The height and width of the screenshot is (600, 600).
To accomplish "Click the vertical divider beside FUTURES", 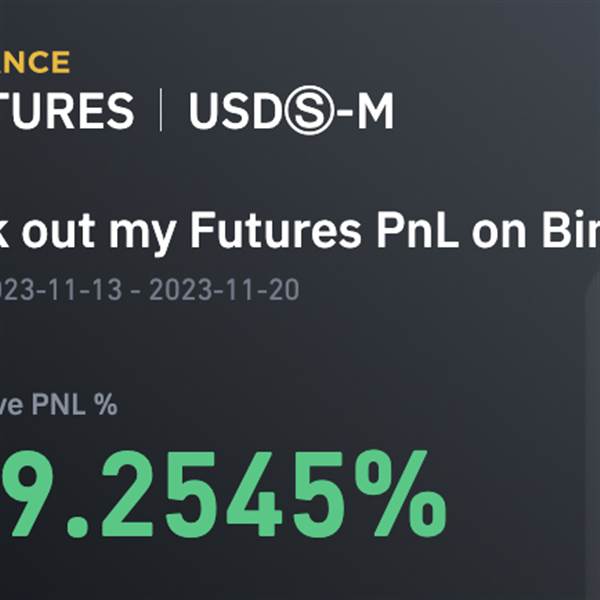I will tap(161, 110).
